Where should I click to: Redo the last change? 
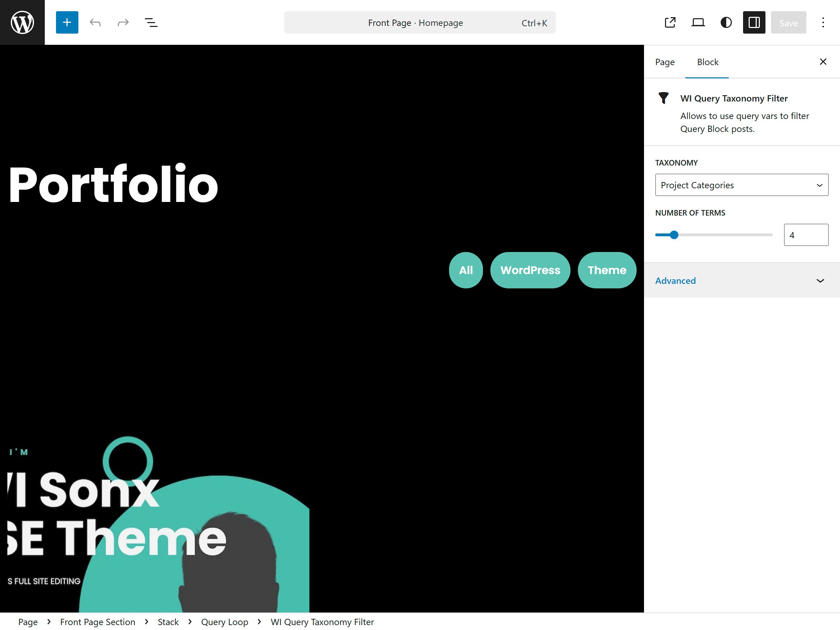tap(122, 22)
